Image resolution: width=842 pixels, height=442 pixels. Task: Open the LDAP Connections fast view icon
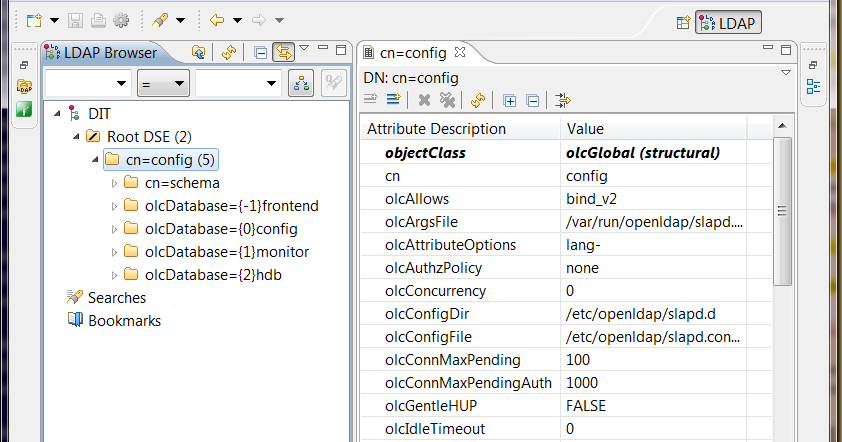pyautogui.click(x=24, y=86)
